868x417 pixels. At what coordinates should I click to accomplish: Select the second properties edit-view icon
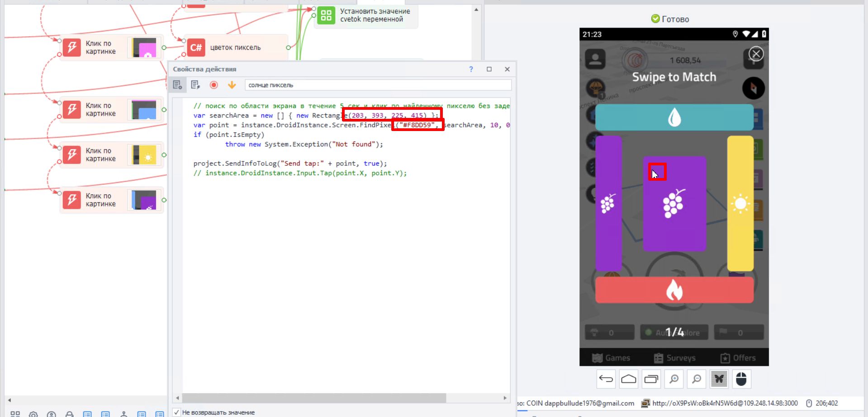pos(195,85)
